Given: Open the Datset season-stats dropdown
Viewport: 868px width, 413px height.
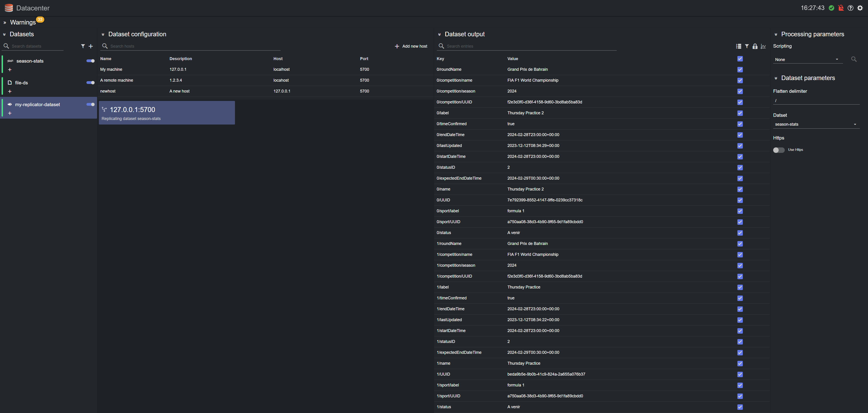Looking at the screenshot, I should coord(815,124).
